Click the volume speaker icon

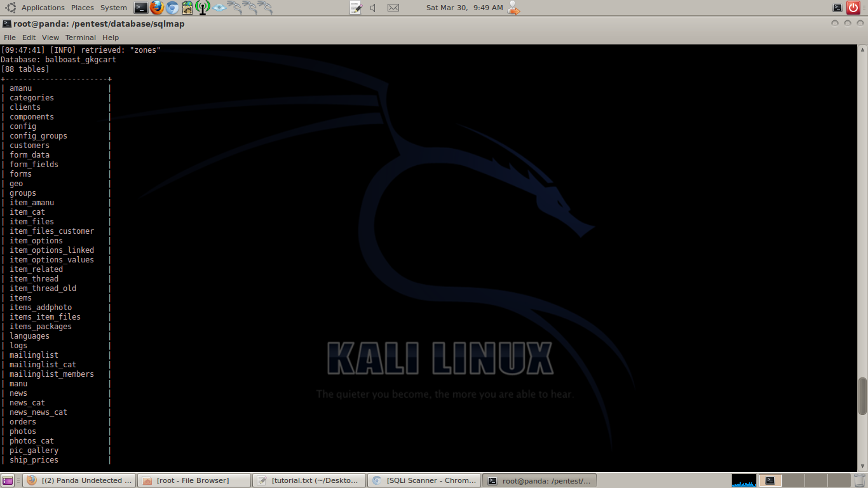point(373,8)
